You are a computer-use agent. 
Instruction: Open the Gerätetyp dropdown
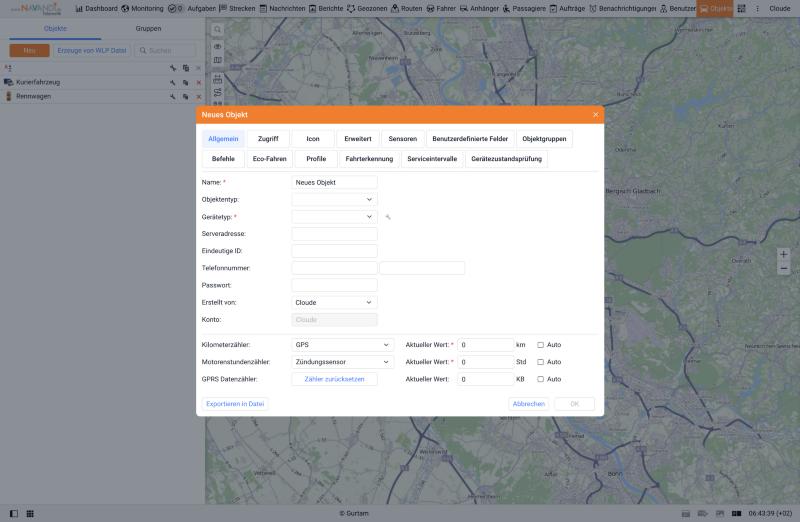coord(334,217)
